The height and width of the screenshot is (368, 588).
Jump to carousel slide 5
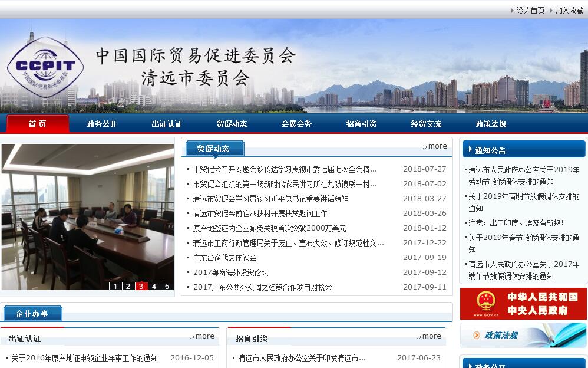coord(167,287)
